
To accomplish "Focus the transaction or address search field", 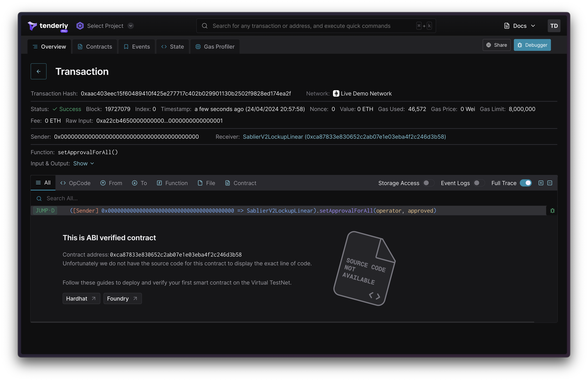I will [316, 26].
